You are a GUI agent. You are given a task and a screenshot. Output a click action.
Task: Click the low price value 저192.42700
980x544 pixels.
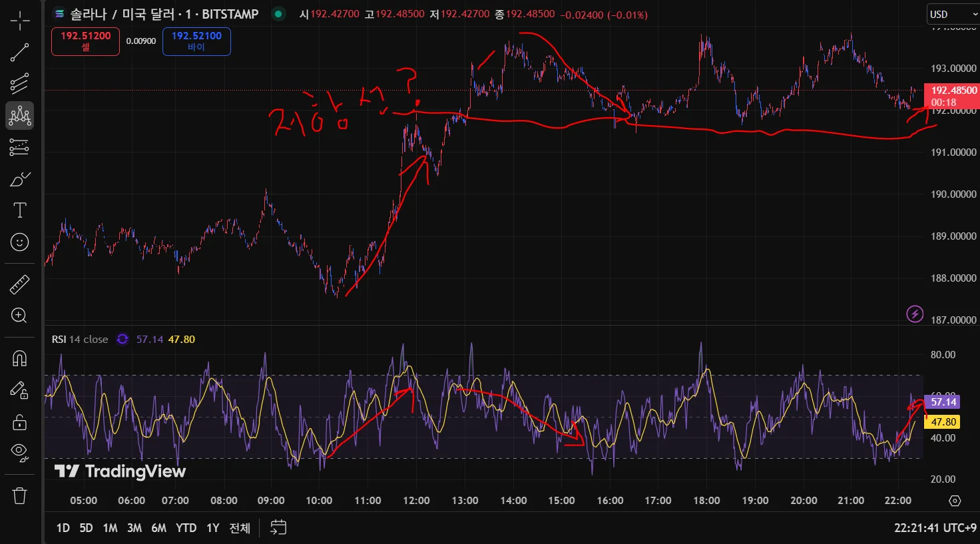pyautogui.click(x=459, y=14)
